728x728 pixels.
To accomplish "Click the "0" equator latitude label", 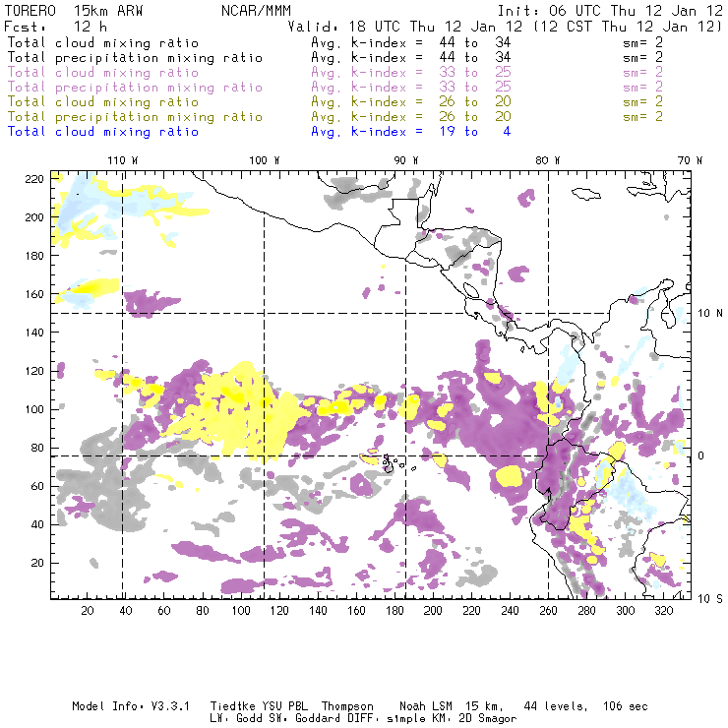I will click(701, 455).
